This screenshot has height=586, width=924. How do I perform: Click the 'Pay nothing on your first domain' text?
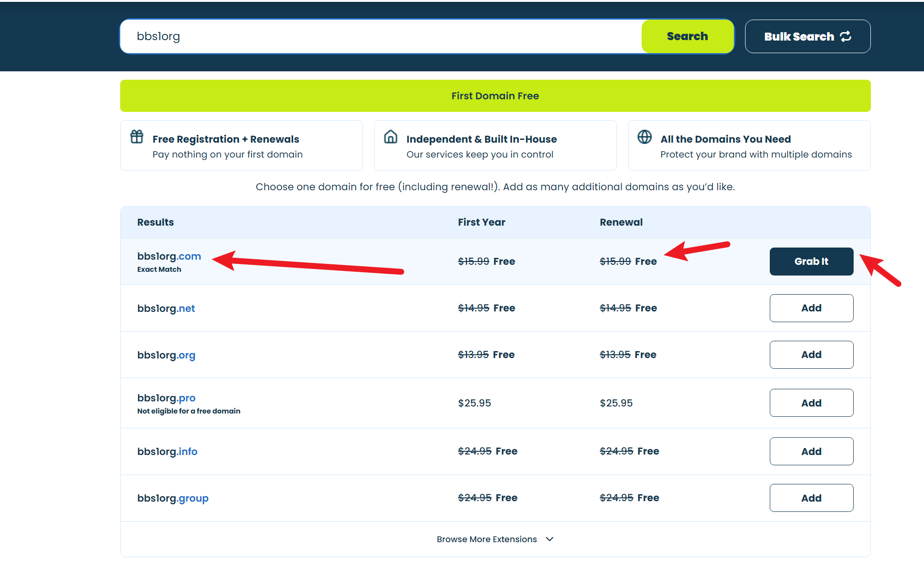[x=227, y=154]
